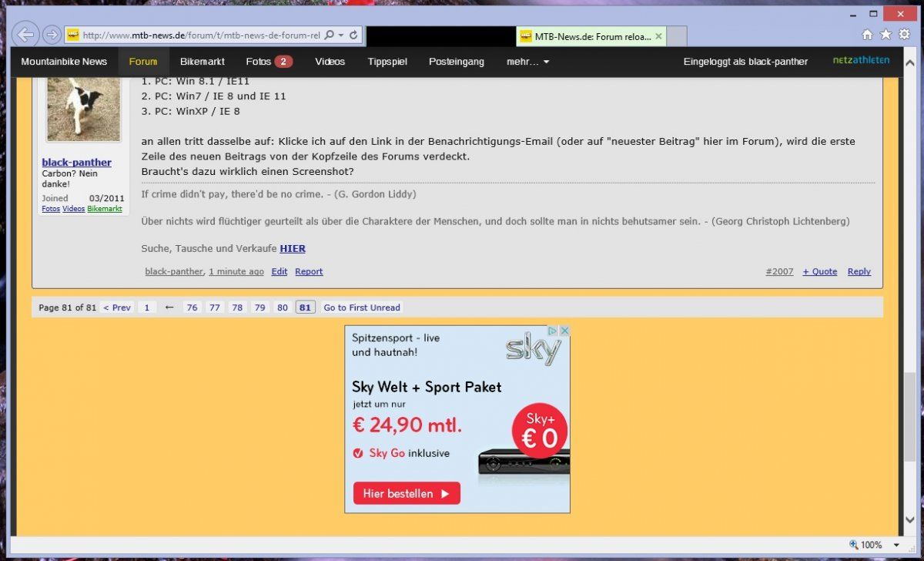The image size is (924, 561).
Task: Open the netzathleten link
Action: click(861, 60)
